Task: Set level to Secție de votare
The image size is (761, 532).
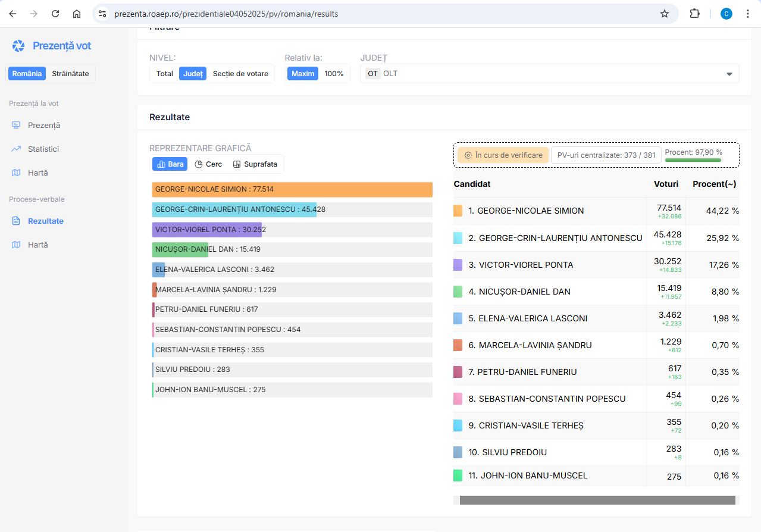Action: [240, 74]
